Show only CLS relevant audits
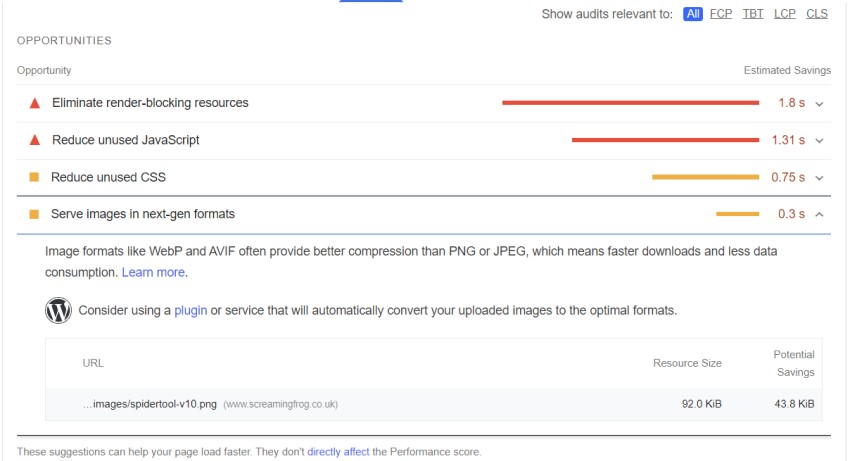 (817, 14)
